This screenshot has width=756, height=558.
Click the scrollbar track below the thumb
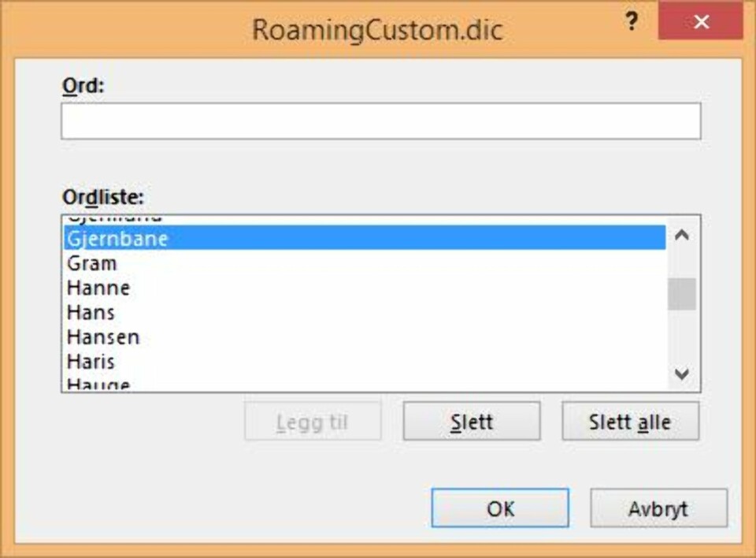pos(682,337)
